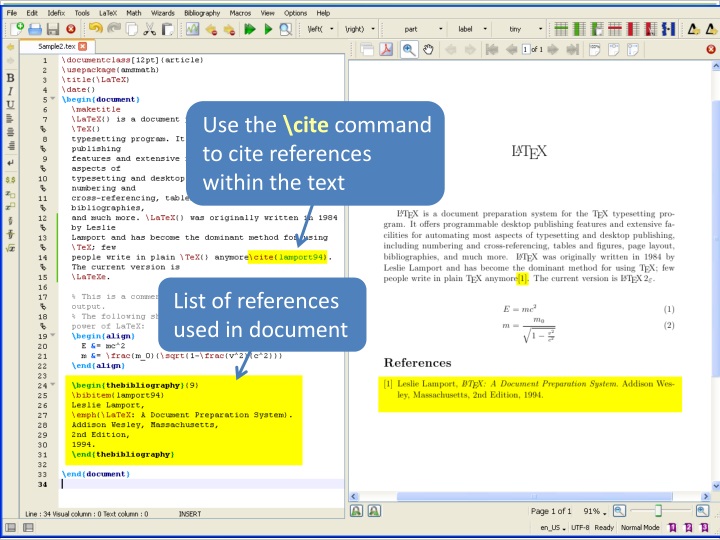Jump to the next LaTeX error
Screen dimensions: 720x540
tap(229, 29)
